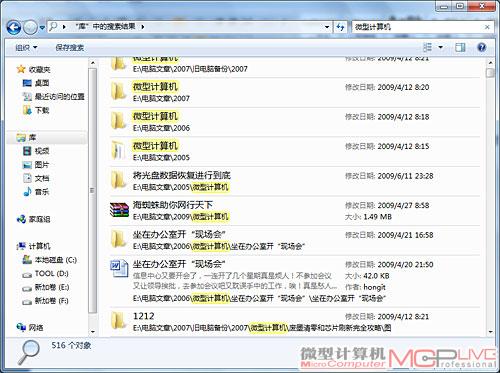Click the 保存搜索 button
The width and height of the screenshot is (500, 373).
[70, 48]
